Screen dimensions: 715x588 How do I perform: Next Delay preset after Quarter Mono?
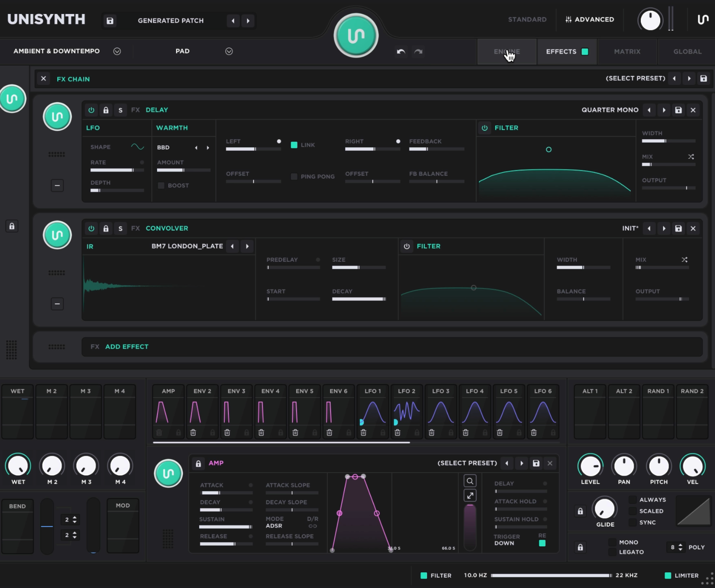click(x=664, y=110)
